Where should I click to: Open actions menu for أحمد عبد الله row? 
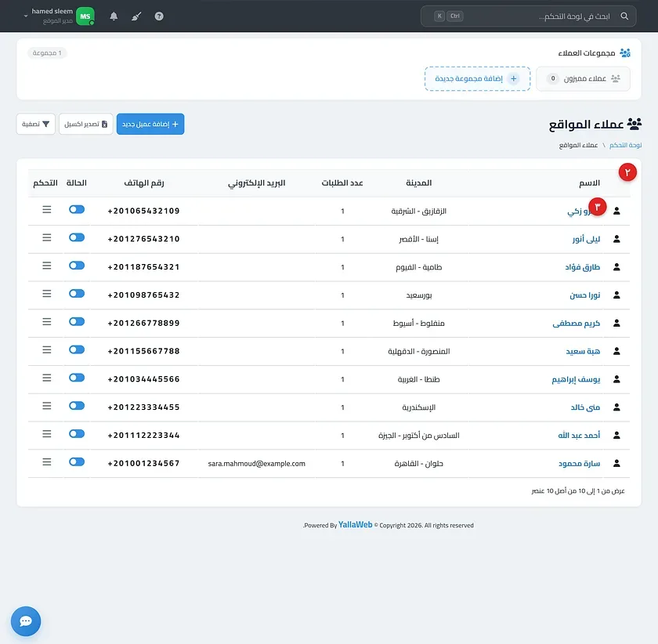(47, 434)
